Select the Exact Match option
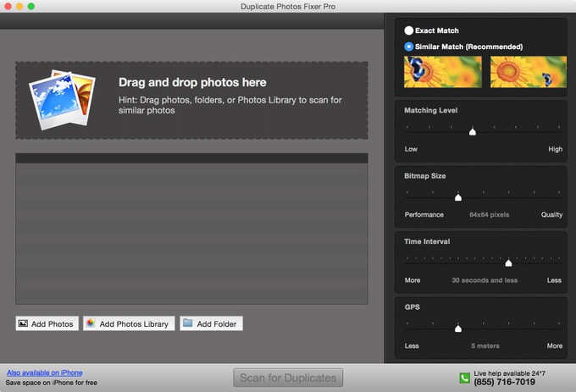Image resolution: width=576 pixels, height=392 pixels. 409,30
